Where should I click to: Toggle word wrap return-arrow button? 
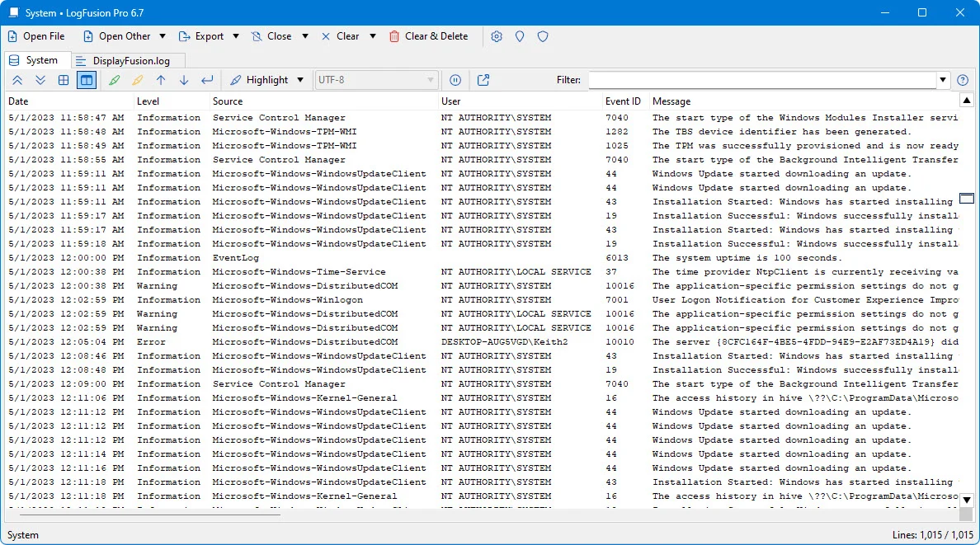[x=207, y=80]
